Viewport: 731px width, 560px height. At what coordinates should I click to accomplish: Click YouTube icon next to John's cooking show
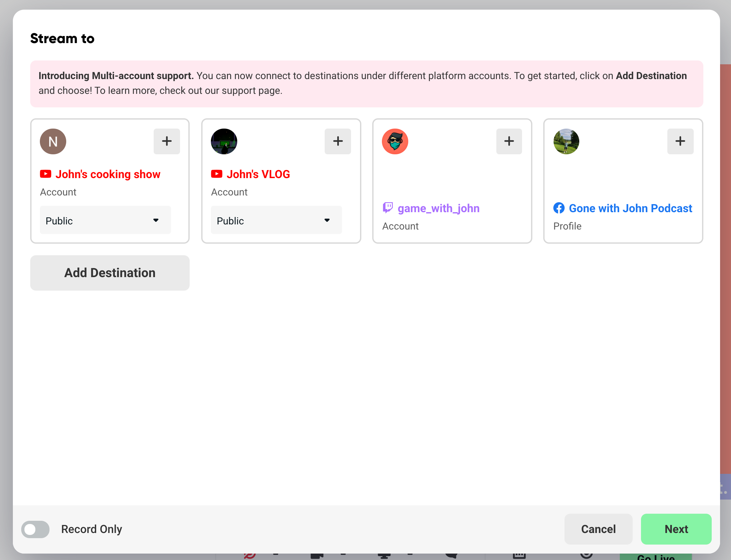(x=46, y=174)
